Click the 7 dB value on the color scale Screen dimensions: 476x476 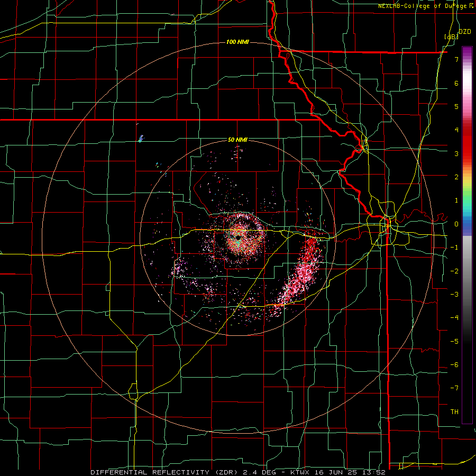[x=456, y=59]
